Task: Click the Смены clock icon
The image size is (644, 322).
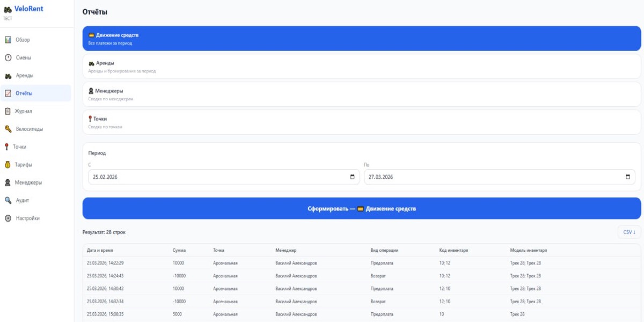Action: tap(8, 57)
